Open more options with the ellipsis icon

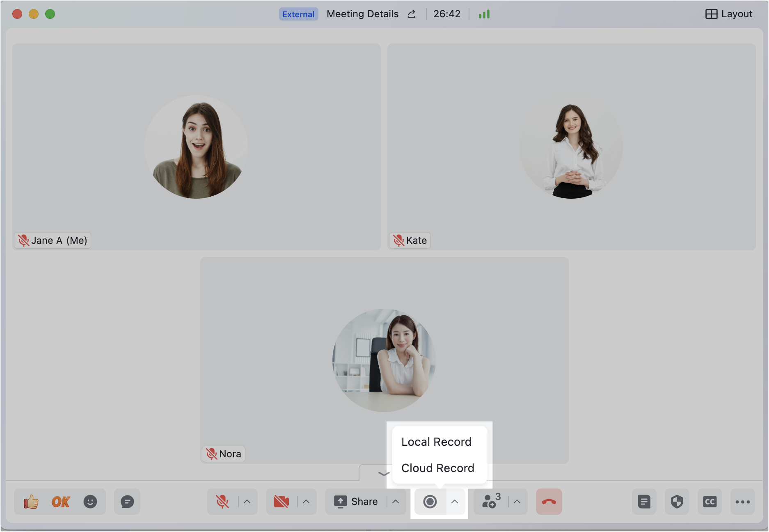pos(743,501)
